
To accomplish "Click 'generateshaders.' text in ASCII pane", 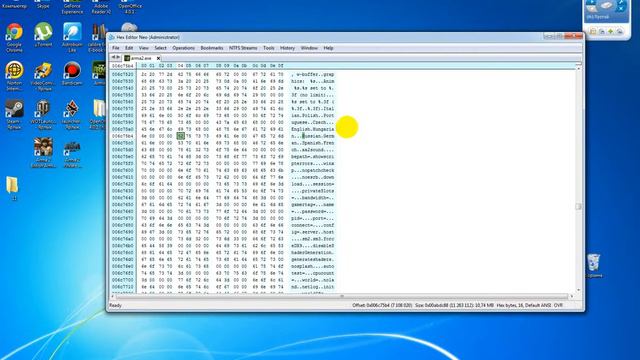I will [313, 259].
